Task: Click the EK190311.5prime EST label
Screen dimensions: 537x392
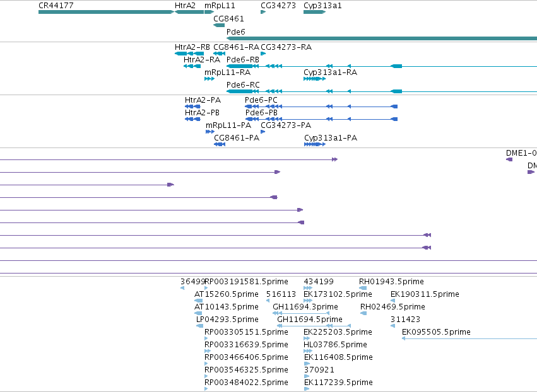Action: coord(425,294)
